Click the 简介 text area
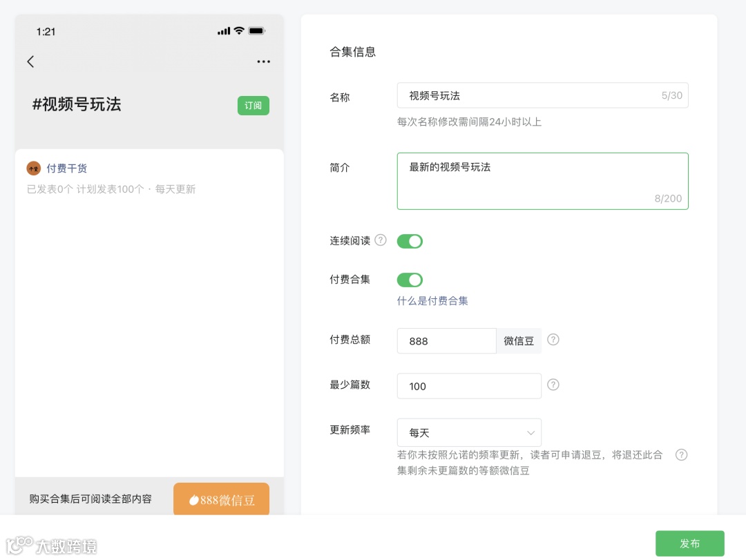The width and height of the screenshot is (746, 560). pos(543,182)
